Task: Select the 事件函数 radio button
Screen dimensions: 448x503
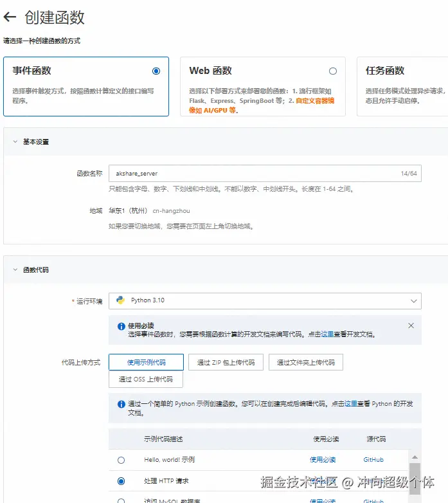Action: coord(156,71)
